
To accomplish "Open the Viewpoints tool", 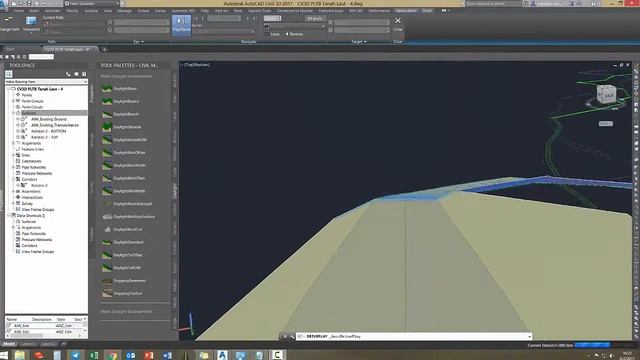I will pyautogui.click(x=31, y=24).
